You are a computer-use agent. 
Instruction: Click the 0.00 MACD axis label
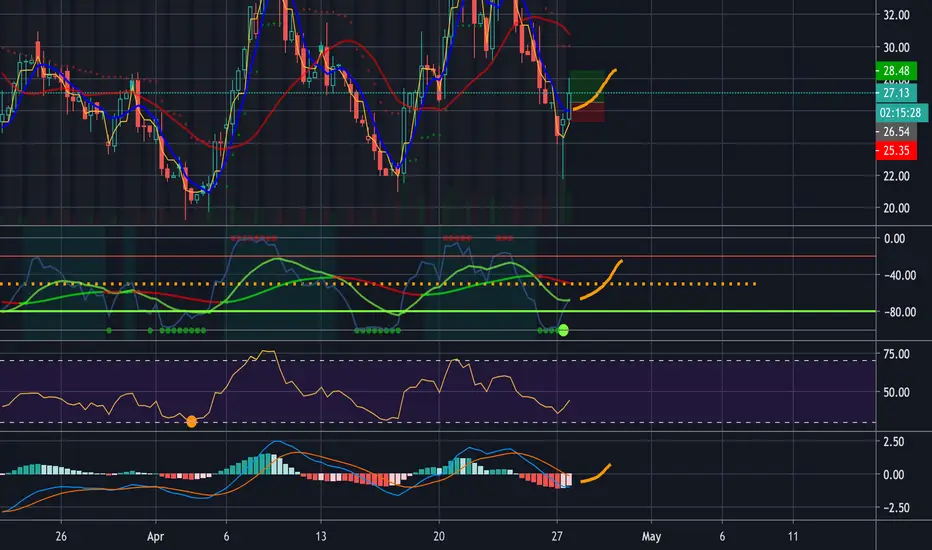pyautogui.click(x=894, y=475)
